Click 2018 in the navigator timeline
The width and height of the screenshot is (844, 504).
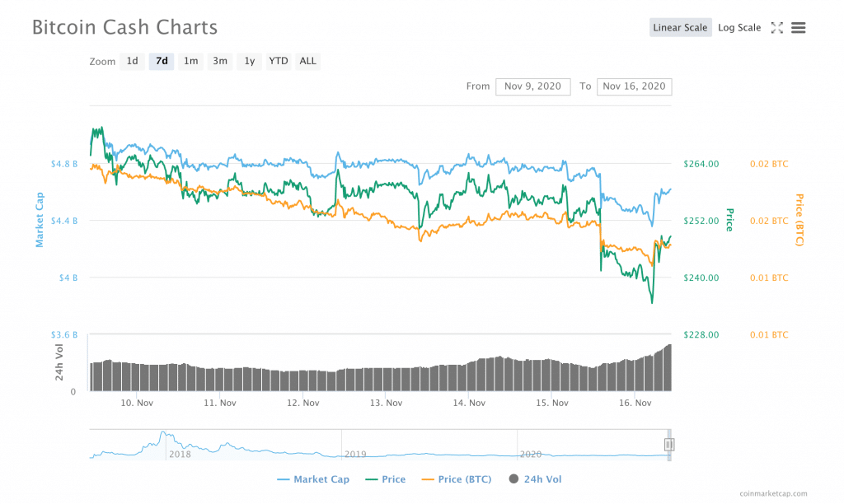click(x=178, y=454)
